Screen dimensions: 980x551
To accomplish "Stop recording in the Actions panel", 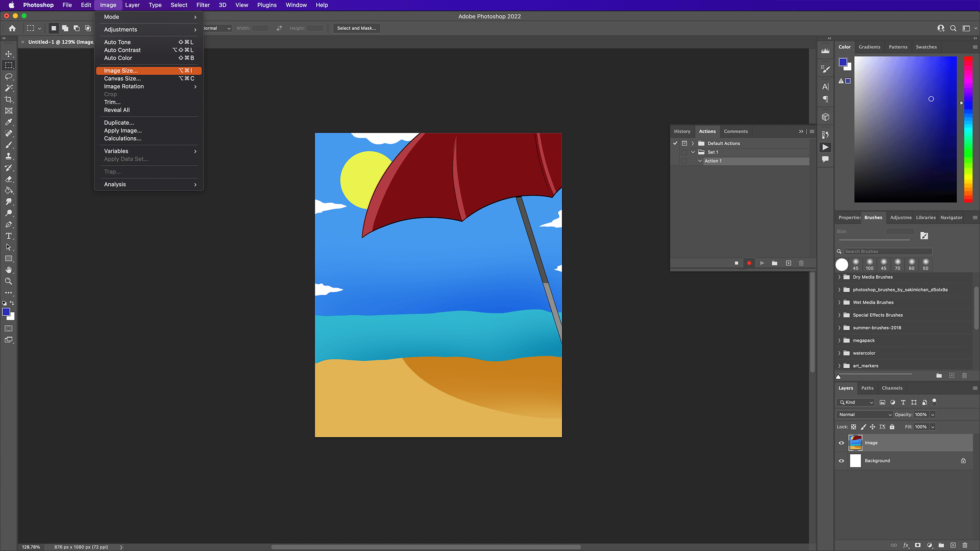I will tap(736, 263).
